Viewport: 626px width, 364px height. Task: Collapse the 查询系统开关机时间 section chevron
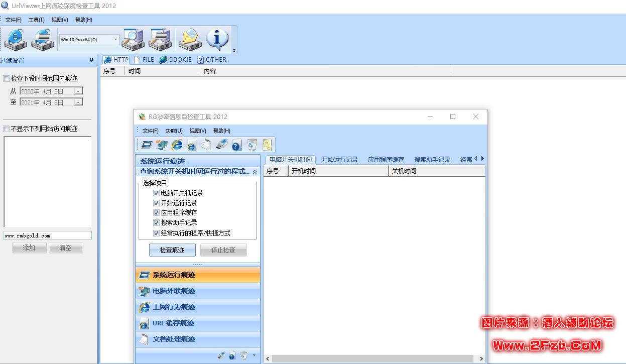[x=255, y=172]
